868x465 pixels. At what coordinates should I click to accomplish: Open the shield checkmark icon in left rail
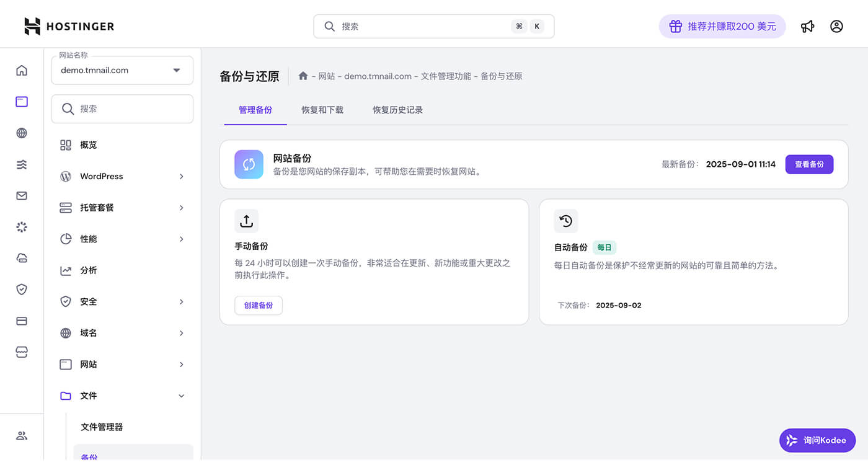point(22,289)
